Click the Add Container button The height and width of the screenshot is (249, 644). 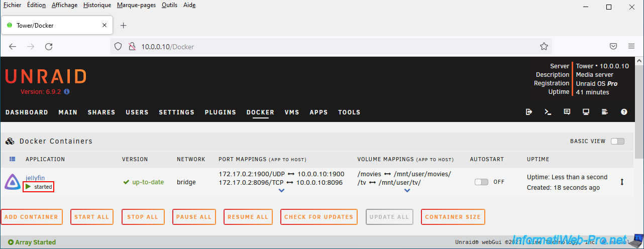click(32, 217)
